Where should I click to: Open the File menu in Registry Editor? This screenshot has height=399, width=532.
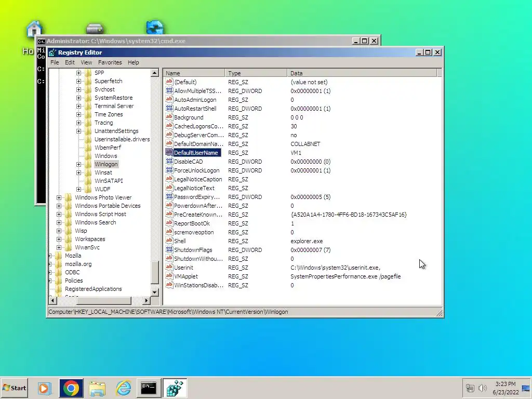click(x=55, y=62)
